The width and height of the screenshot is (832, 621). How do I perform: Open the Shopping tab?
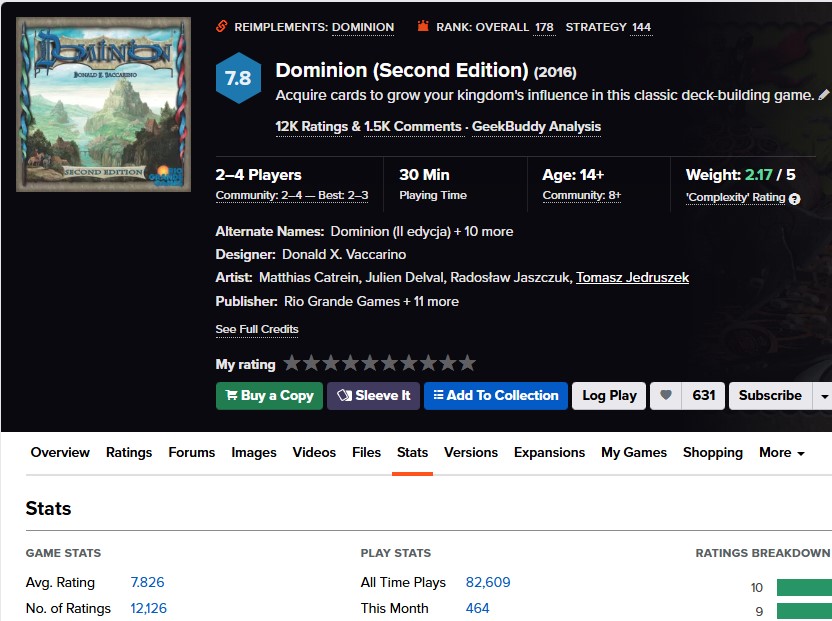(x=713, y=453)
